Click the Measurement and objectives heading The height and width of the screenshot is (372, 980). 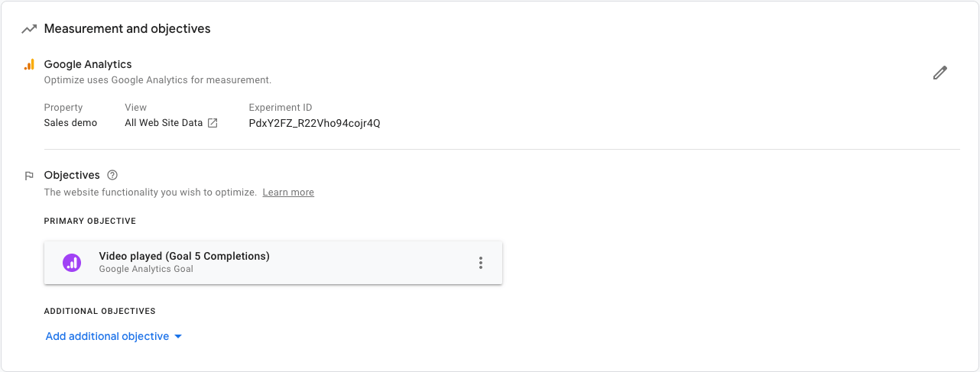click(127, 29)
